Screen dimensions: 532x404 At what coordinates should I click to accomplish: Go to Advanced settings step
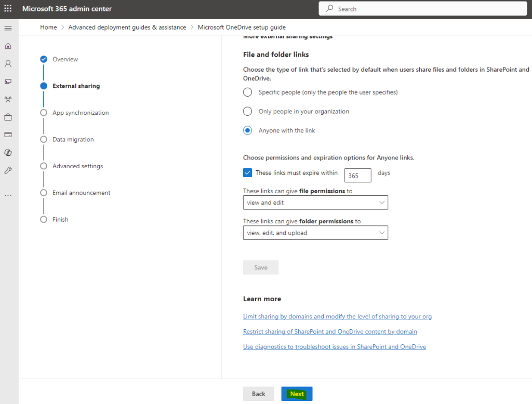(78, 166)
